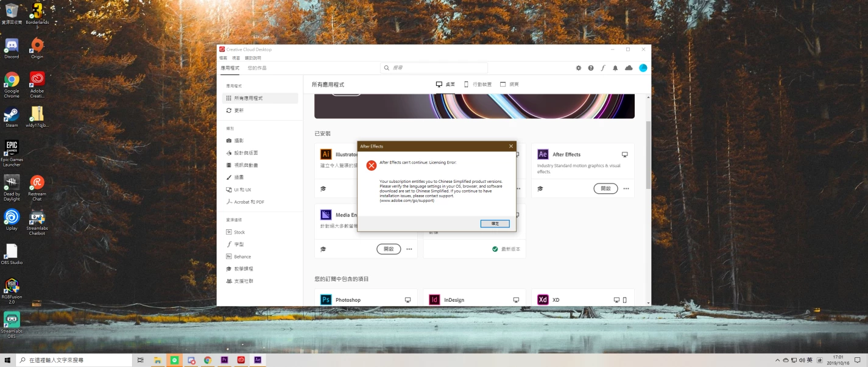Viewport: 868px width, 367px height.
Task: Click the Media Encoder app icon
Action: 326,215
